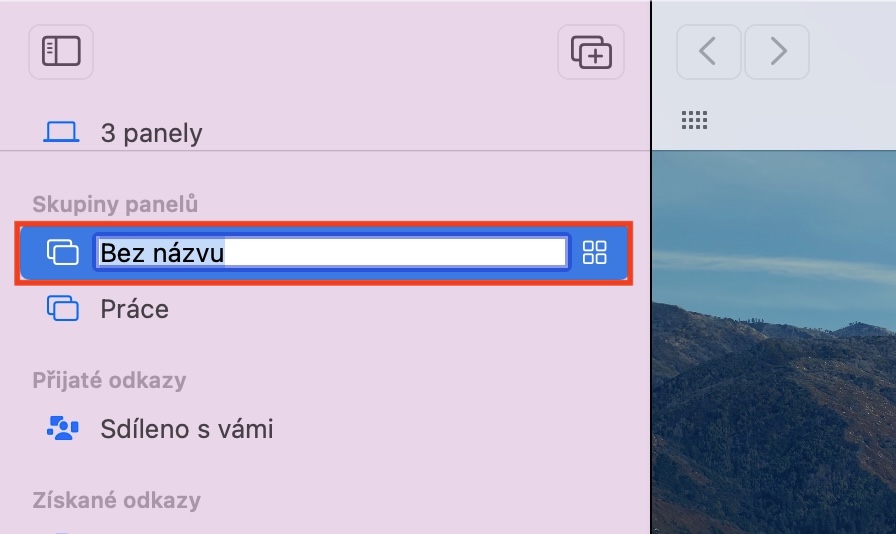Click the new tab group plus icon
Viewport: 896px width, 534px height.
click(591, 51)
